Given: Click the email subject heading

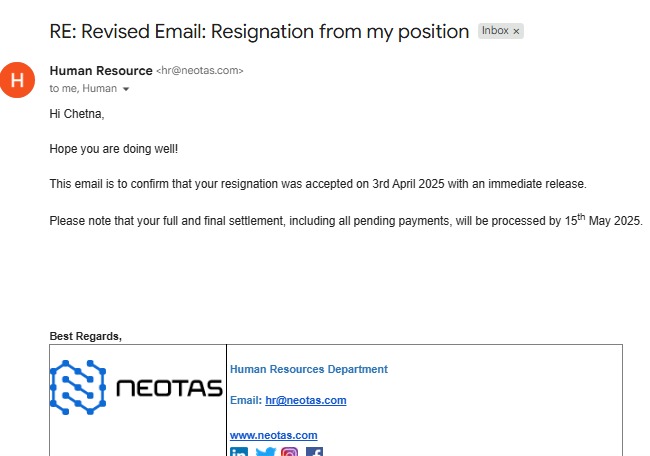Looking at the screenshot, I should click(259, 32).
